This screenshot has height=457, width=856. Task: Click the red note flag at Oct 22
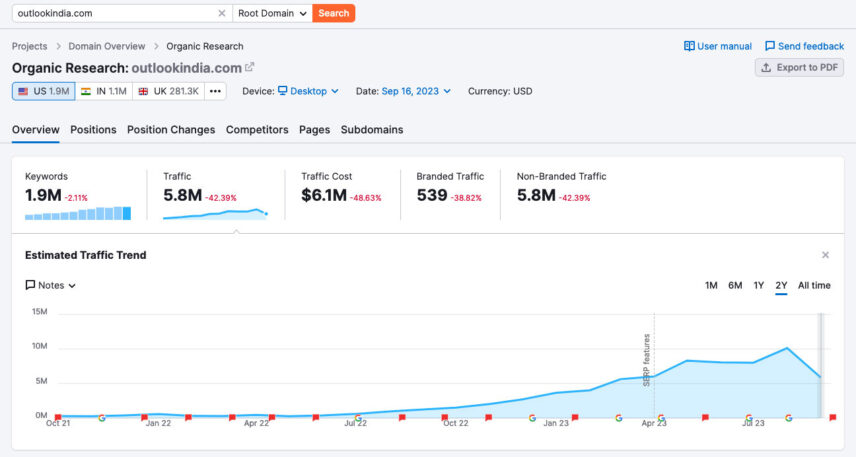coord(444,417)
